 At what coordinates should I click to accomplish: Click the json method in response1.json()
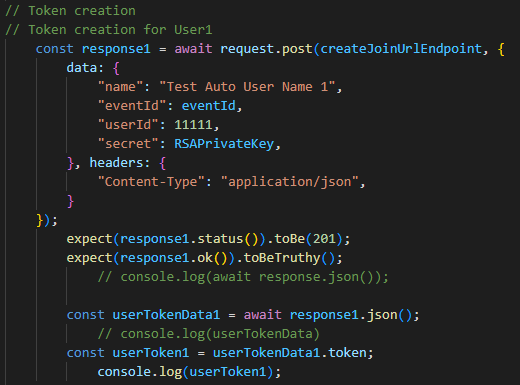pos(382,315)
